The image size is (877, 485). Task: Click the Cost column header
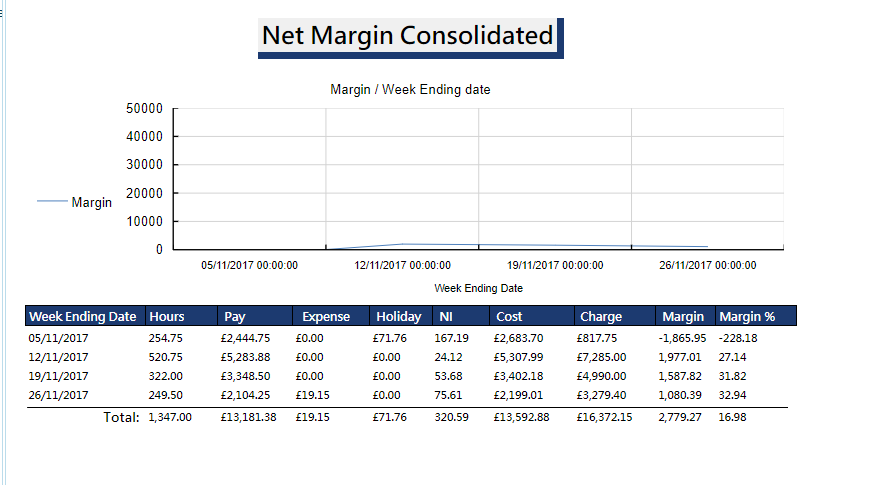click(508, 316)
